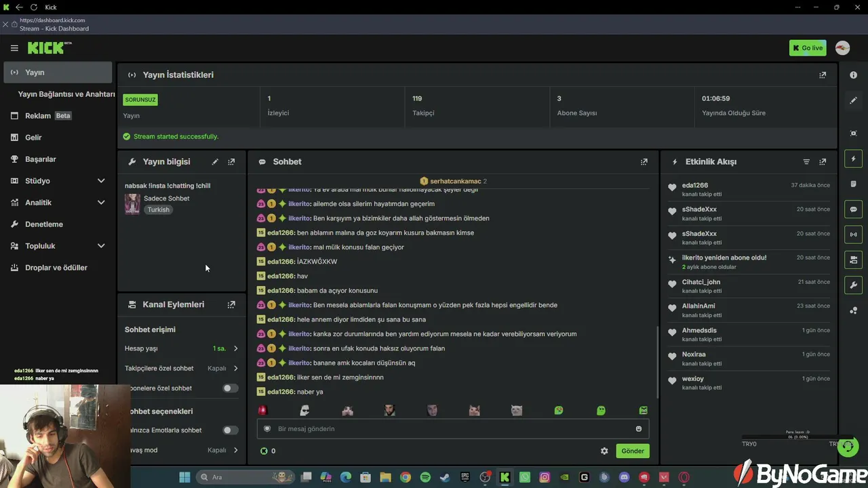Screen dimensions: 868x488
Task: Click Sadece Sohbet category thumbnail
Action: pyautogui.click(x=132, y=204)
